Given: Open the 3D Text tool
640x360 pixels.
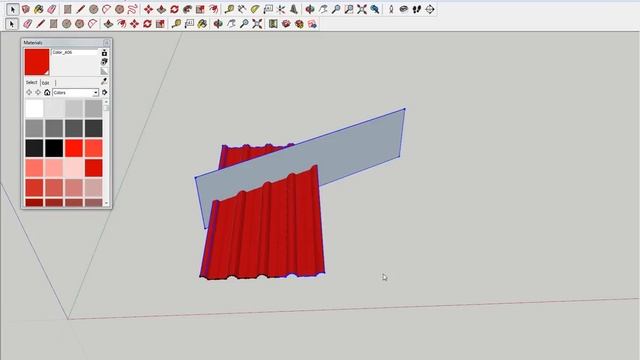Looking at the screenshot, I should click(294, 9).
